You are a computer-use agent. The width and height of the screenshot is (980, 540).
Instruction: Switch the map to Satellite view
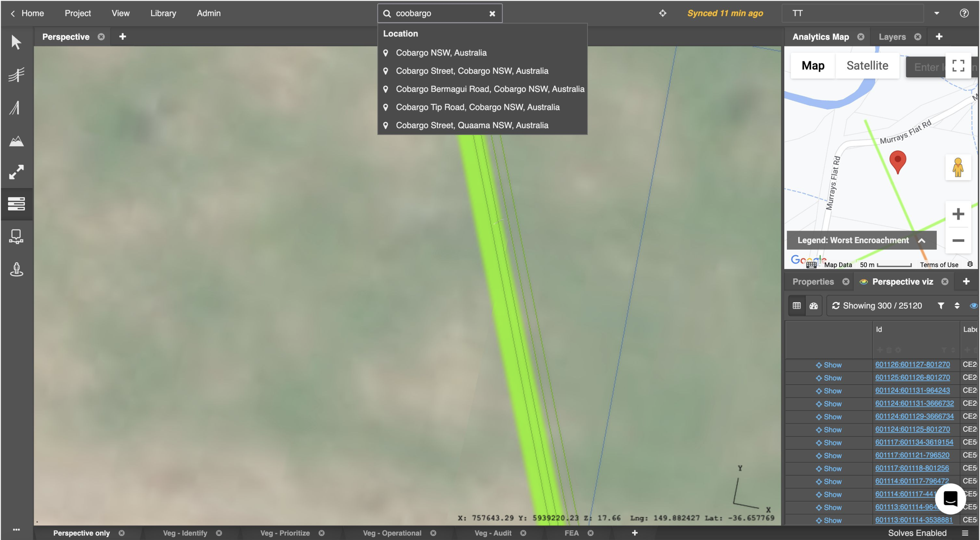[x=867, y=66]
